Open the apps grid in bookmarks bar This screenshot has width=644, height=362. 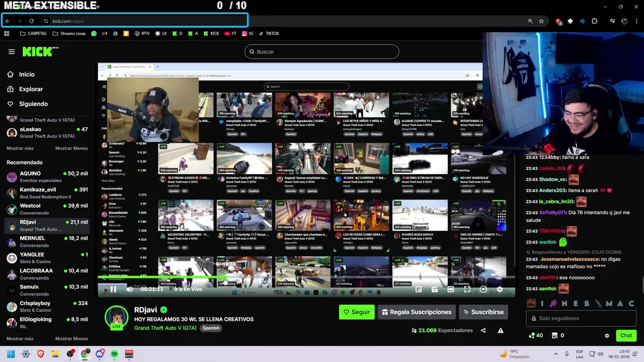coord(7,34)
